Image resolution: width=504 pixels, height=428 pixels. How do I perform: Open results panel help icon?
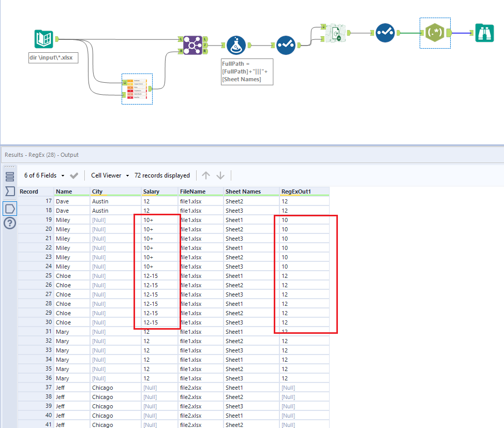[10, 223]
